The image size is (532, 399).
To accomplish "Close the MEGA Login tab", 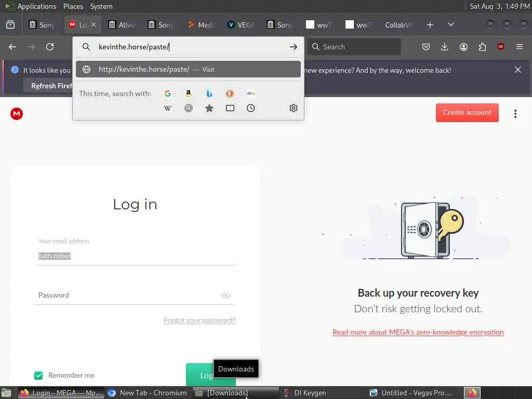I will click(x=94, y=24).
